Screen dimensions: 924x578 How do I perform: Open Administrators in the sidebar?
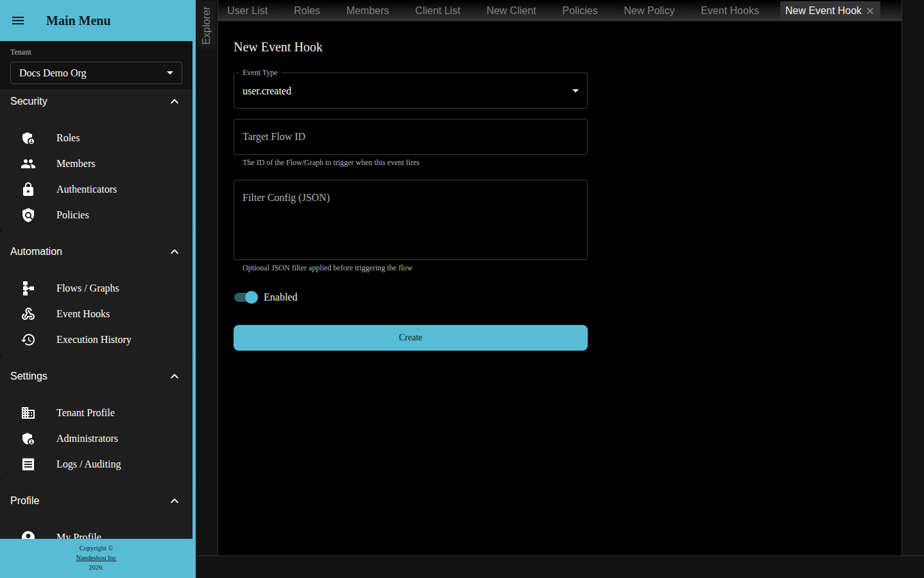[x=96, y=439]
